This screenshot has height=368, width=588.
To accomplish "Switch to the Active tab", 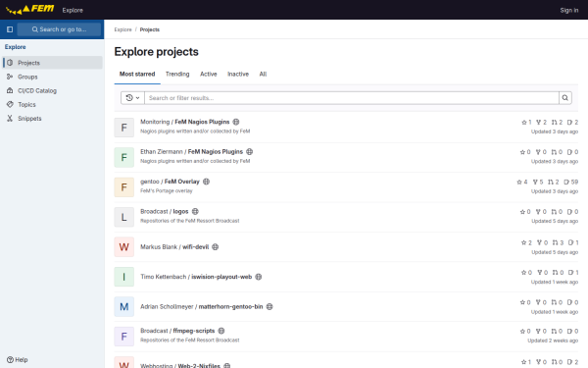I will (x=209, y=74).
